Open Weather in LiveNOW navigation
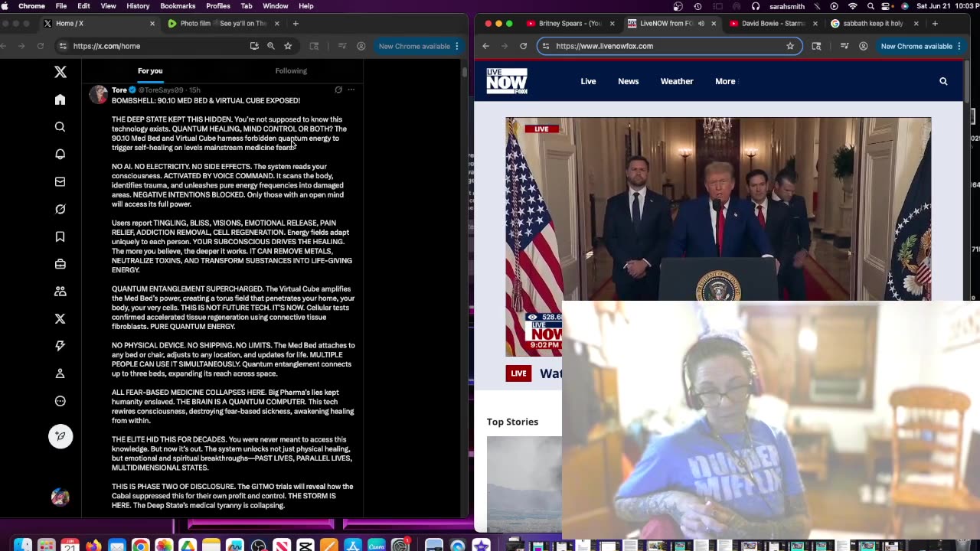The height and width of the screenshot is (551, 980). point(677,81)
